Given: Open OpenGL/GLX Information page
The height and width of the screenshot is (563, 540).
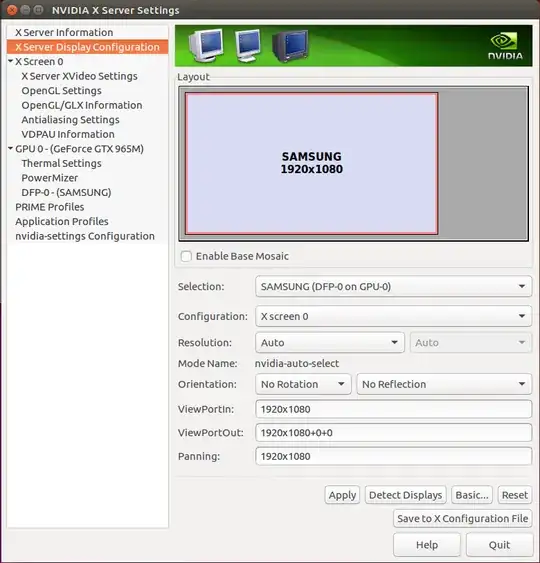Looking at the screenshot, I should 82,105.
